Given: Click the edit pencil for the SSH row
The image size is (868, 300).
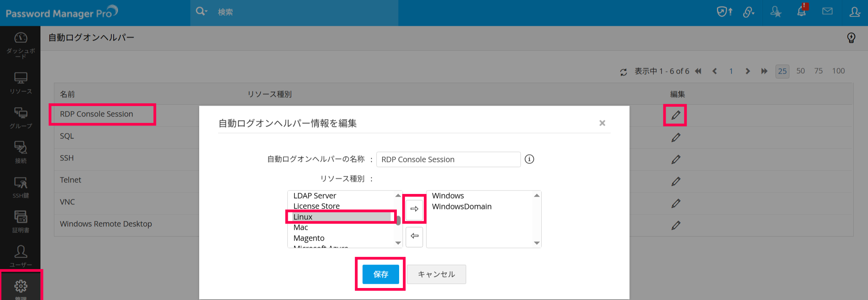Looking at the screenshot, I should tap(675, 159).
